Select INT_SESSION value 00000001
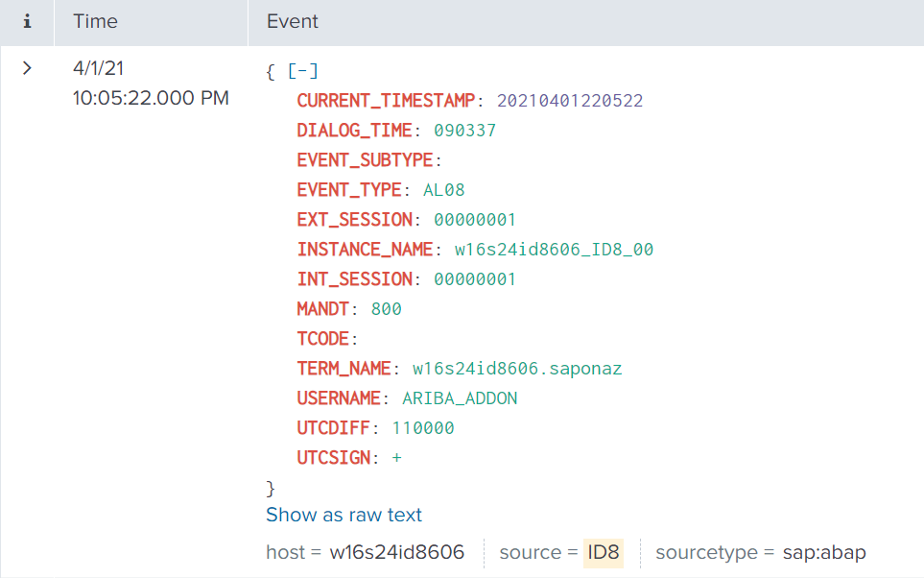924x578 pixels. (474, 279)
